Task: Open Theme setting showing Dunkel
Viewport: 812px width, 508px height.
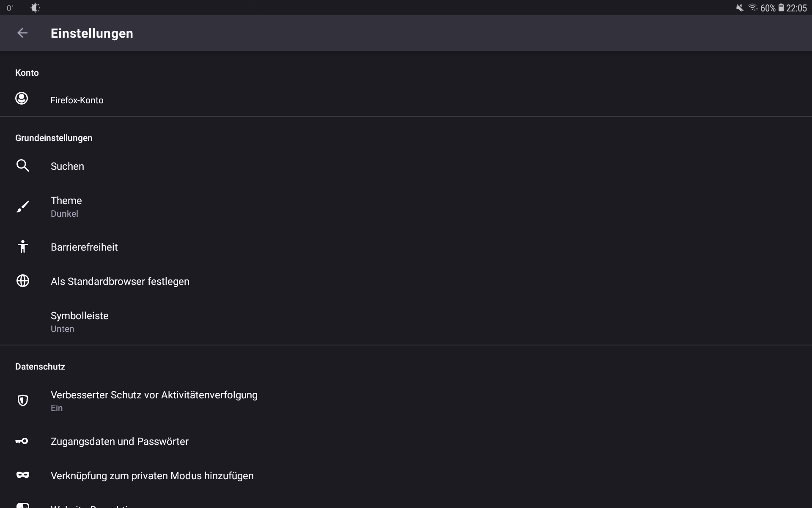Action: click(x=66, y=207)
